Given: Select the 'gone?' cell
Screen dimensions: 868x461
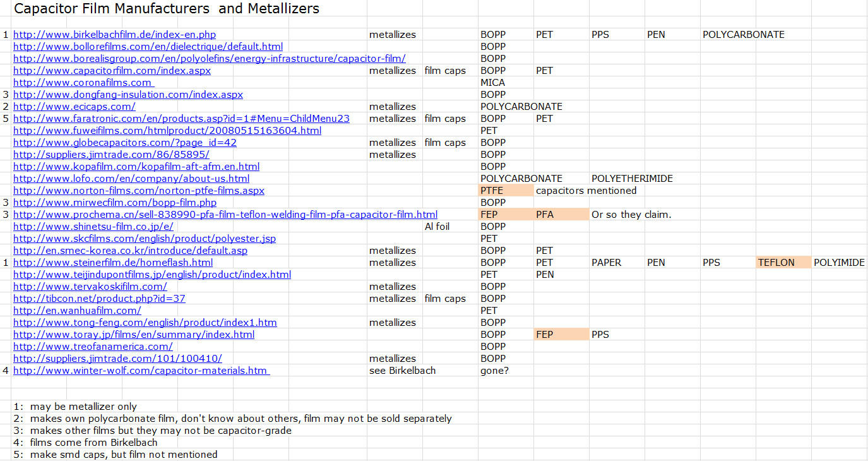Looking at the screenshot, I should click(x=495, y=371).
